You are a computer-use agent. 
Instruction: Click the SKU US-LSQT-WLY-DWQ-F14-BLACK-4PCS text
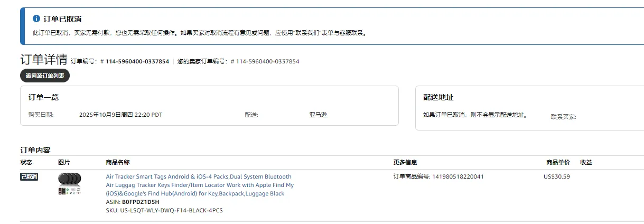tap(164, 210)
